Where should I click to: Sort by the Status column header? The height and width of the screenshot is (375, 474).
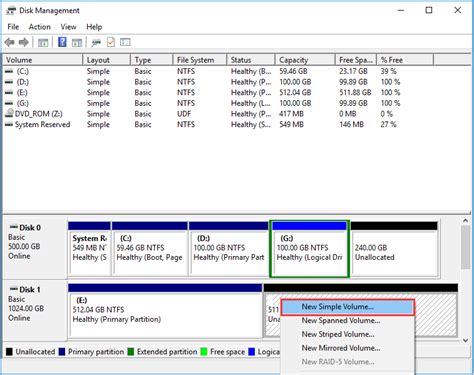pyautogui.click(x=251, y=60)
